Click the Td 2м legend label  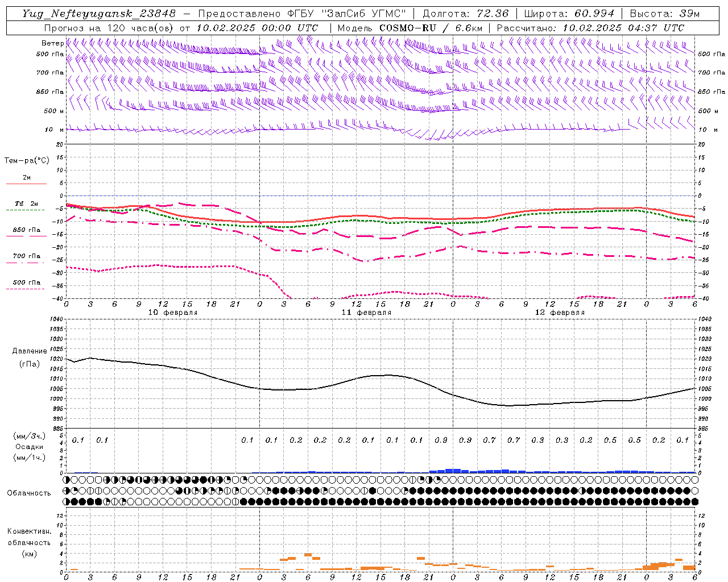click(26, 203)
